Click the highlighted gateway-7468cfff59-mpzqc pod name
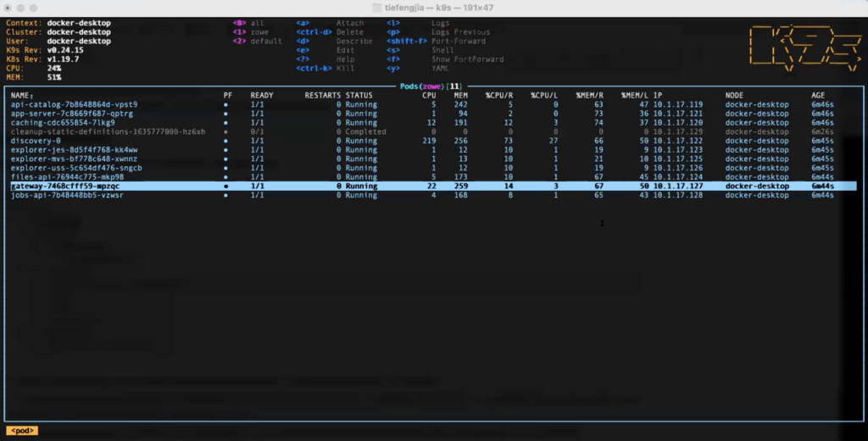The image size is (868, 441). 65,186
